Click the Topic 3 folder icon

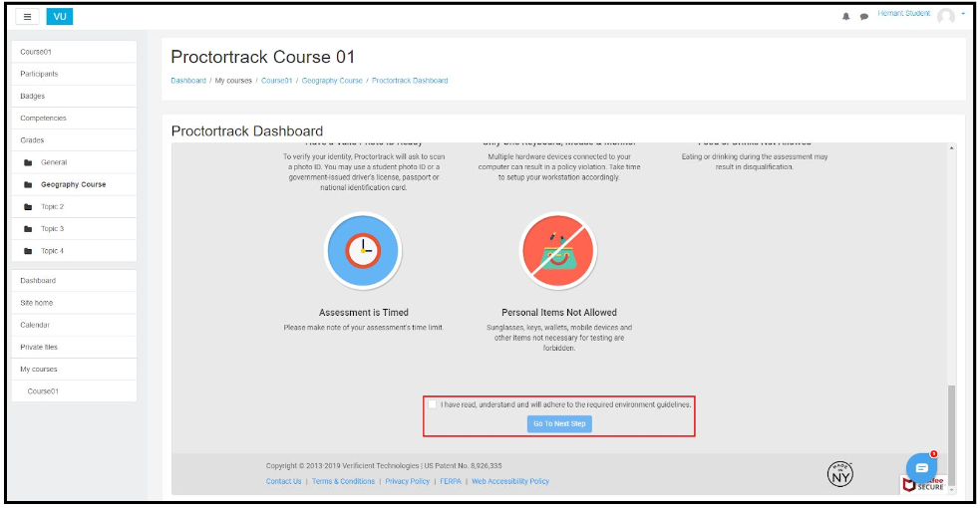coord(28,229)
